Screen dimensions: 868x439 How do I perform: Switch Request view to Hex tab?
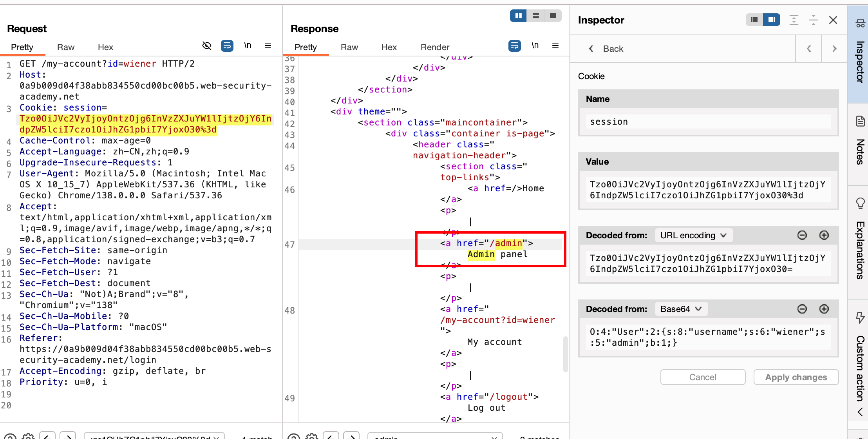(105, 47)
